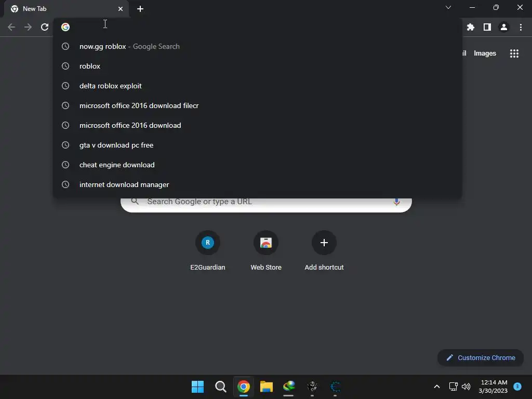Open Internet Download Manager taskbar icon
The height and width of the screenshot is (399, 532).
pyautogui.click(x=289, y=387)
